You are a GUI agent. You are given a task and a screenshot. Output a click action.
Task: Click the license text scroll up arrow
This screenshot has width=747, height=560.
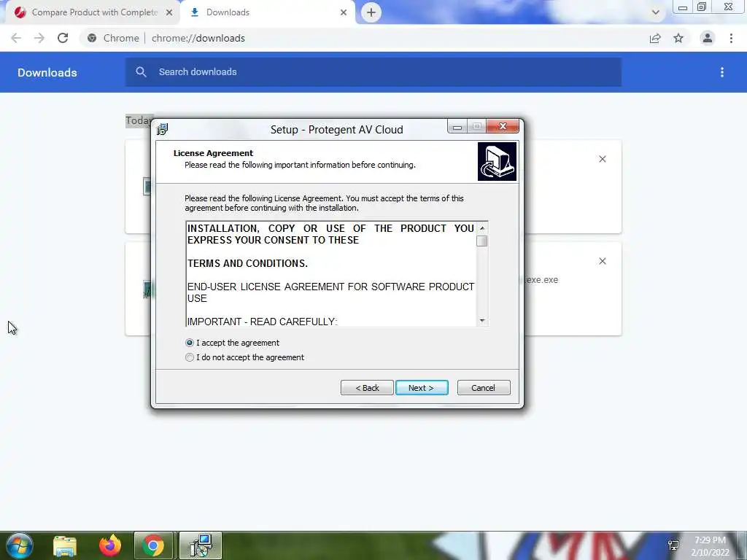482,228
